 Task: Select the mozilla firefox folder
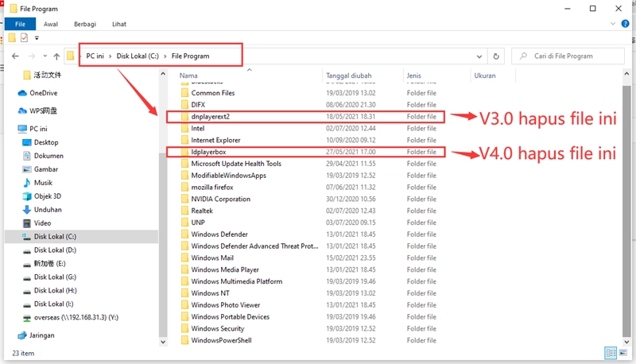(x=212, y=187)
